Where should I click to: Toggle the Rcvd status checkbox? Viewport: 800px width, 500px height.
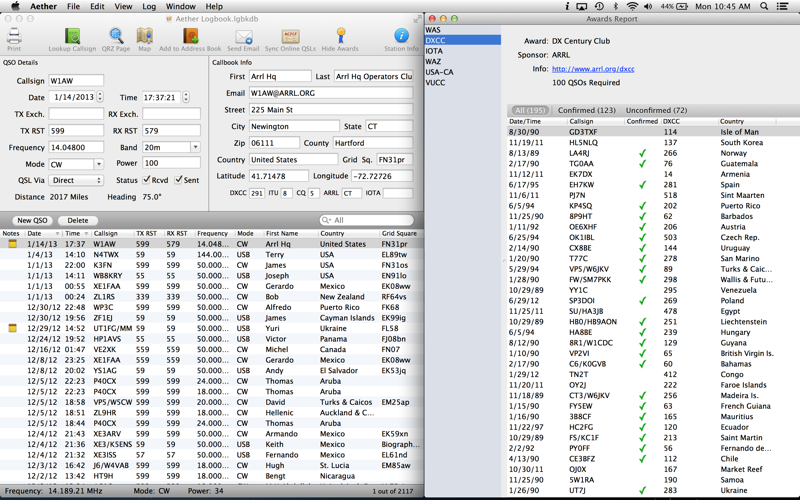pos(148,180)
